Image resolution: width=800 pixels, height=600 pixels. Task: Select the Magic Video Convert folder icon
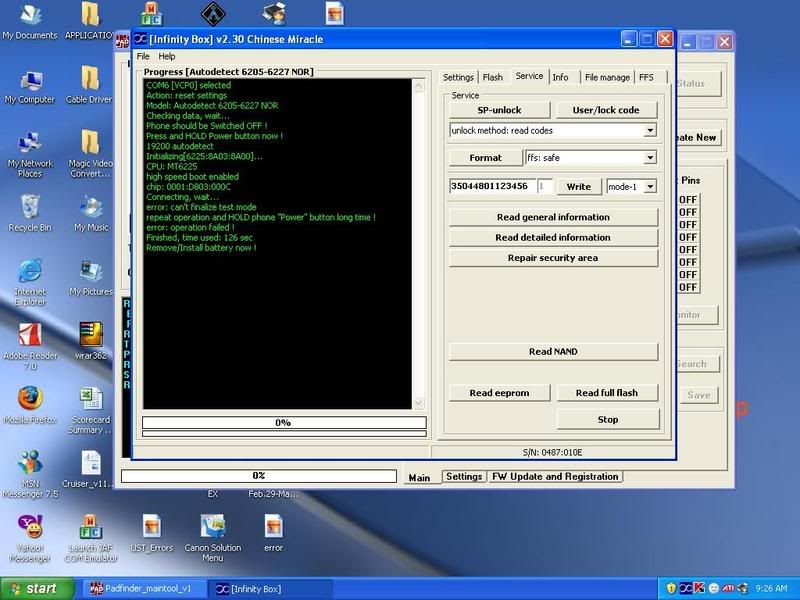[90, 153]
